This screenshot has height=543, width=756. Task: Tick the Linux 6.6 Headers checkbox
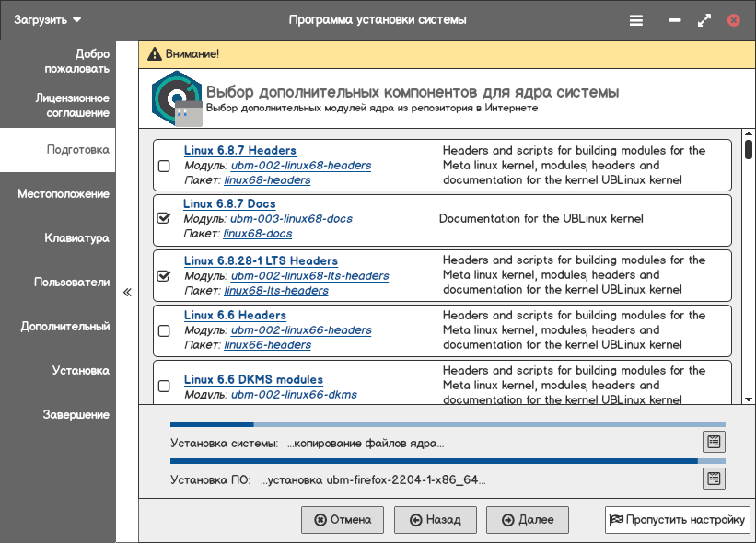pyautogui.click(x=164, y=330)
